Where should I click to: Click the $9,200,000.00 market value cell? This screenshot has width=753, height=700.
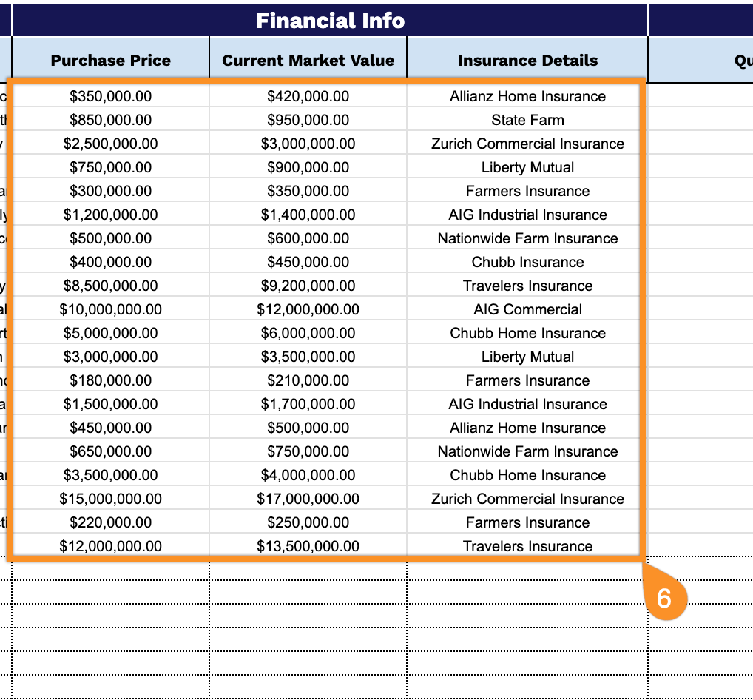[x=308, y=286]
